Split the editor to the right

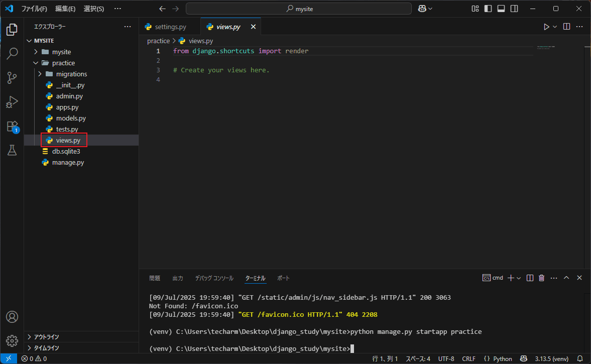coord(566,27)
